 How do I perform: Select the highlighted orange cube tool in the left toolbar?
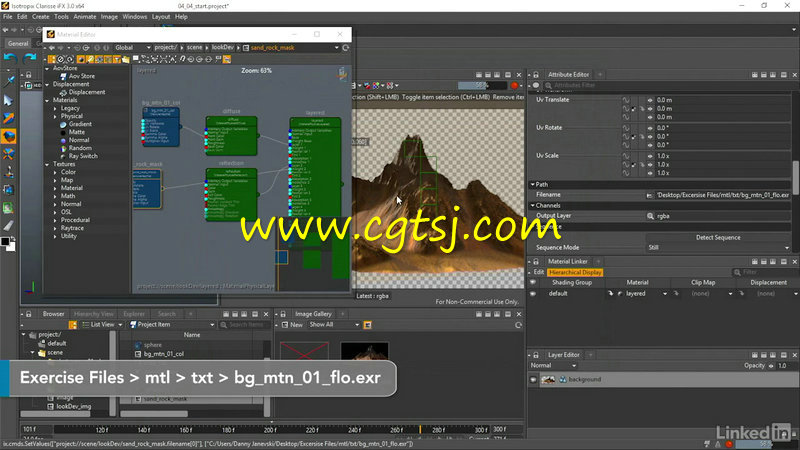coord(8,136)
